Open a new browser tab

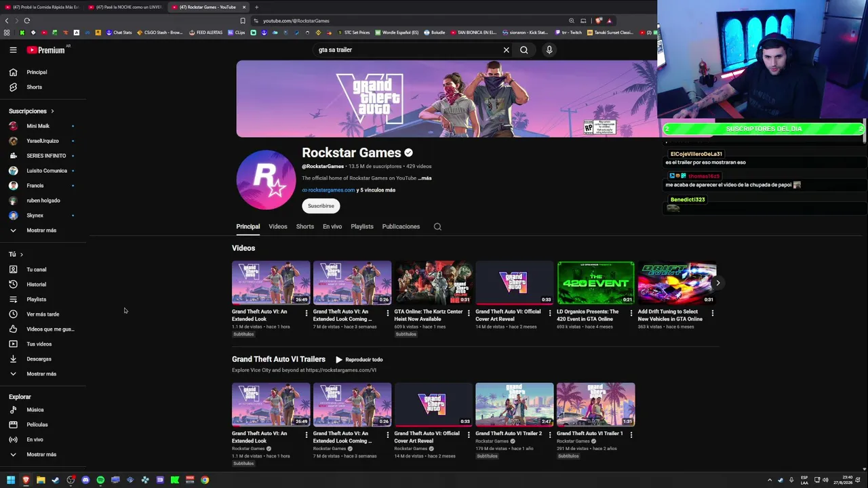pos(256,7)
